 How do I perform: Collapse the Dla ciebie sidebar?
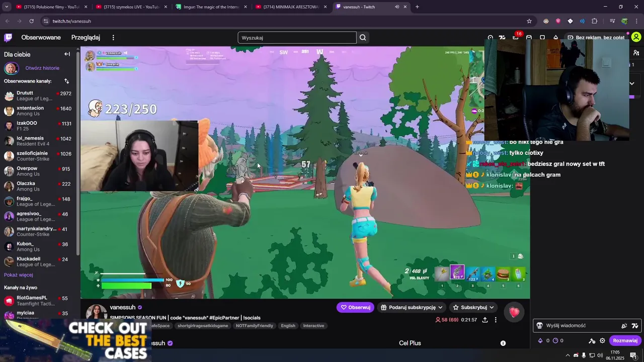pos(67,54)
